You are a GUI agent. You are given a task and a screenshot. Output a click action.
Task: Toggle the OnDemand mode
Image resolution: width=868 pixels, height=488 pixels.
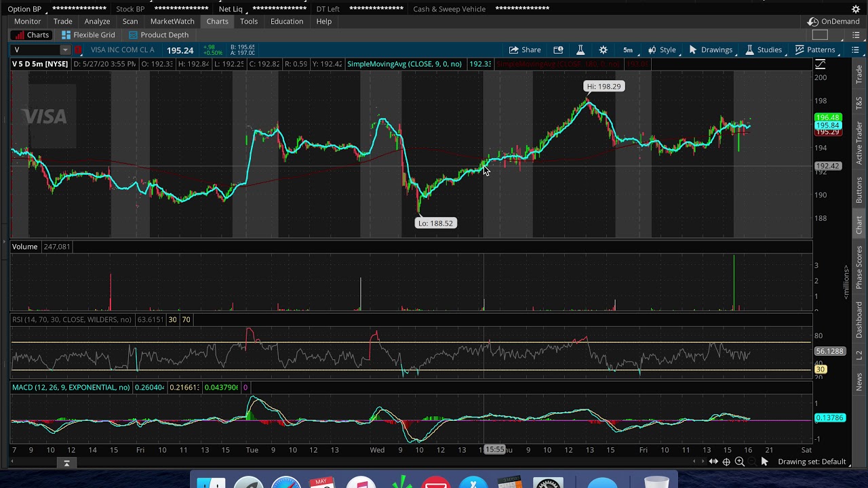[833, 21]
